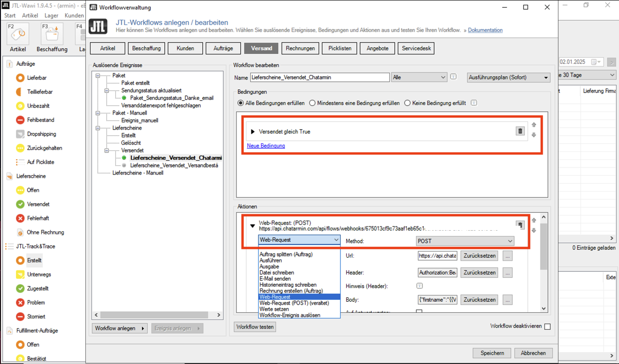The height and width of the screenshot is (364, 619).
Task: Select the Problem track status icon
Action: point(20,302)
